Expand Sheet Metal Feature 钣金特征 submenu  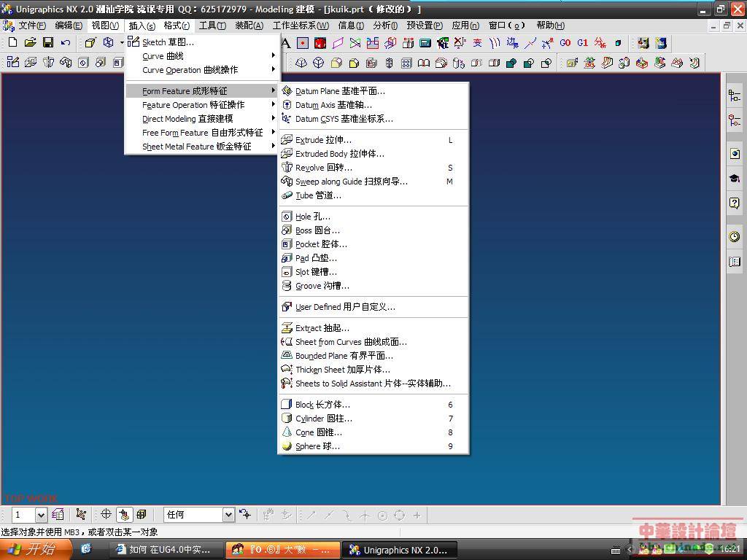(x=203, y=146)
